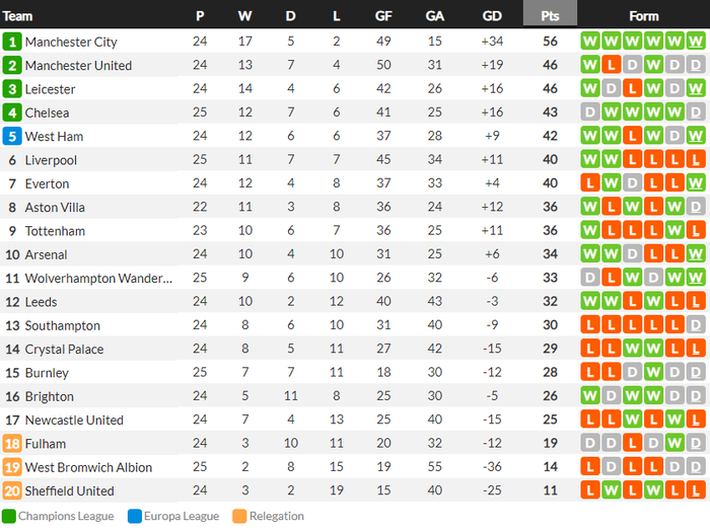The image size is (710, 531).
Task: Select the GF column header
Action: click(384, 16)
